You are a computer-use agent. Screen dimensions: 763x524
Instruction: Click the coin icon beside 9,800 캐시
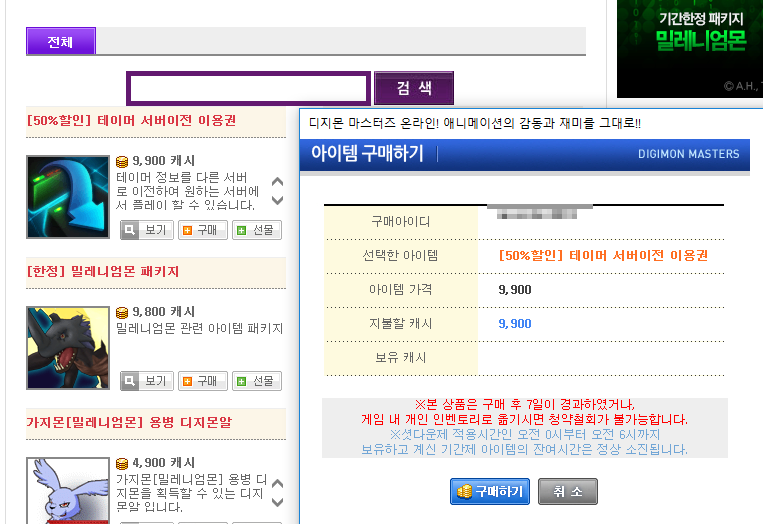coord(122,312)
